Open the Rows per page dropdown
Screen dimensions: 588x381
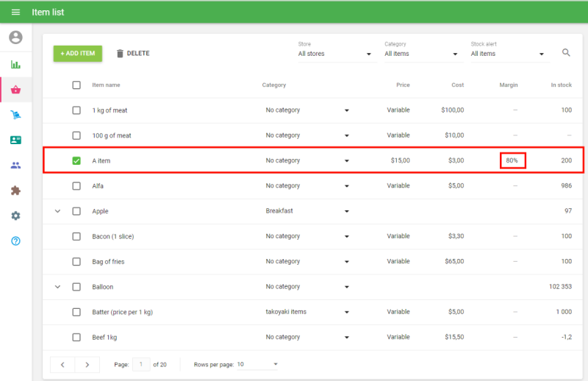(257, 364)
